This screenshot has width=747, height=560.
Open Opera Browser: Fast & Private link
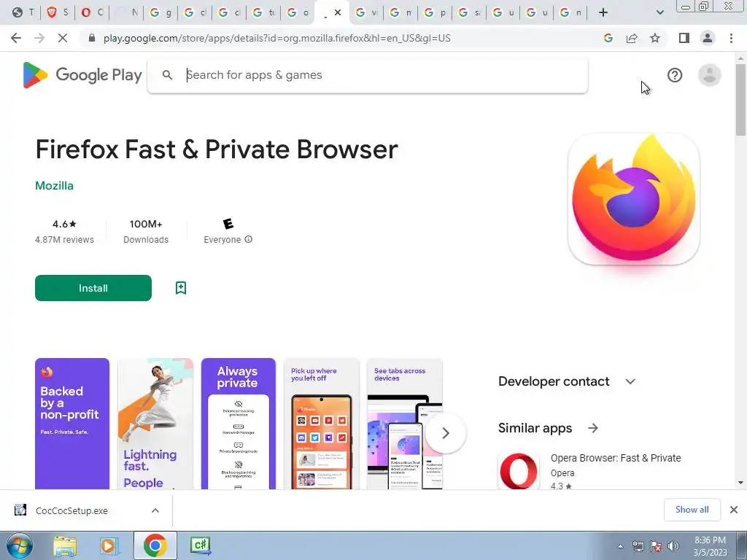(x=616, y=458)
